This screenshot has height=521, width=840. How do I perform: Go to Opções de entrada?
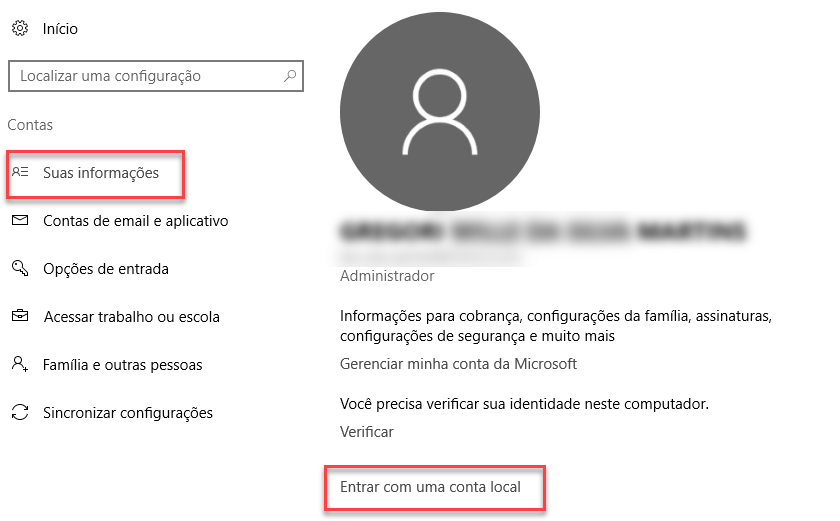pos(106,269)
